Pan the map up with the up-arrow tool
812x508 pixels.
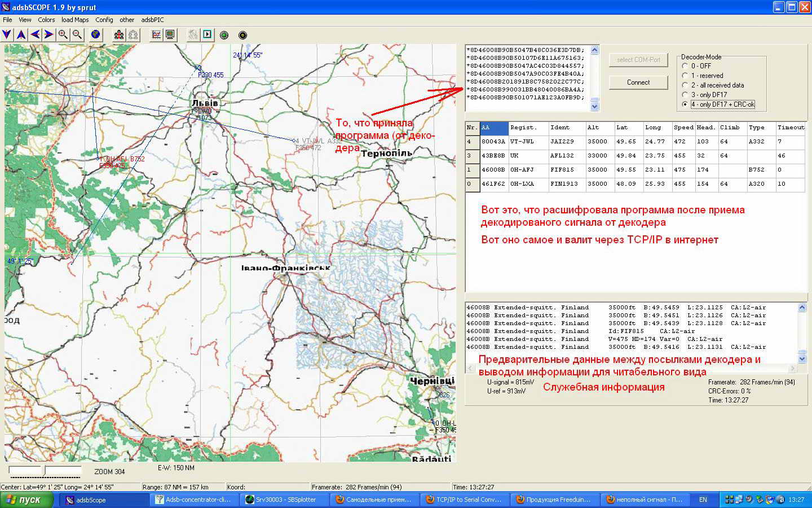tap(21, 34)
